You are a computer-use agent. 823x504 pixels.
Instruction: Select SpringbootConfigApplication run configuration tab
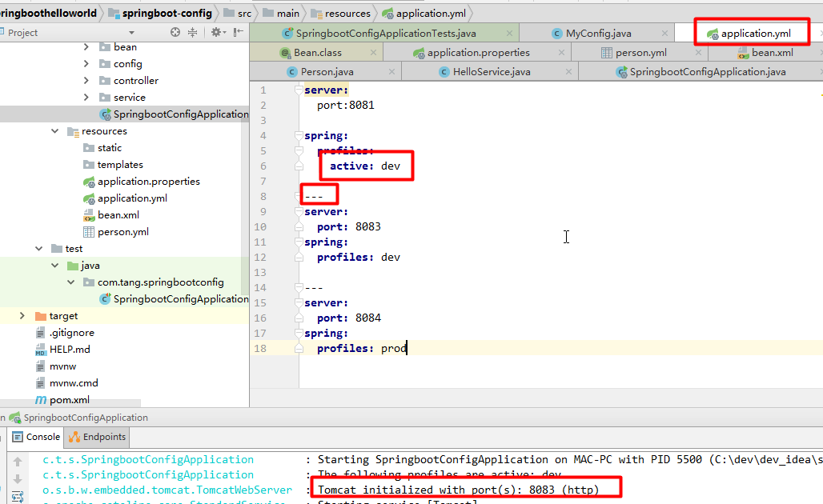[78, 418]
